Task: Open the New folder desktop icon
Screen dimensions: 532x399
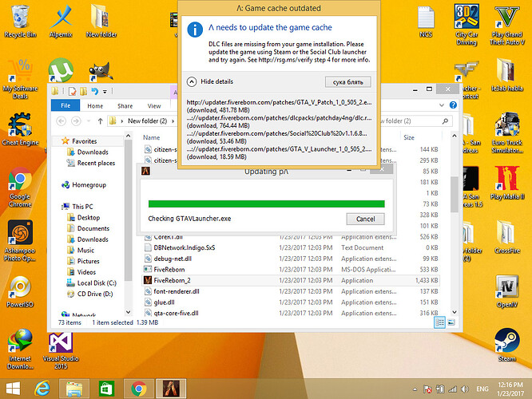Action: 101,21
